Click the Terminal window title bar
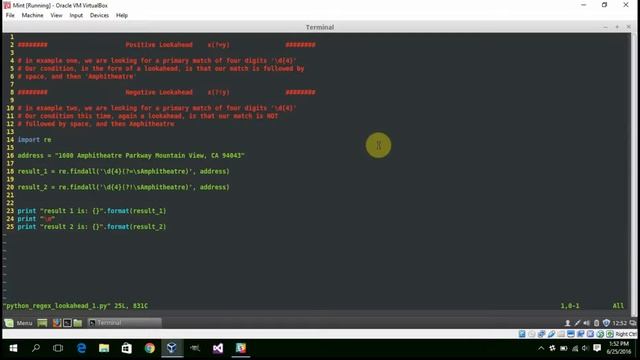640x360 pixels. [320, 27]
